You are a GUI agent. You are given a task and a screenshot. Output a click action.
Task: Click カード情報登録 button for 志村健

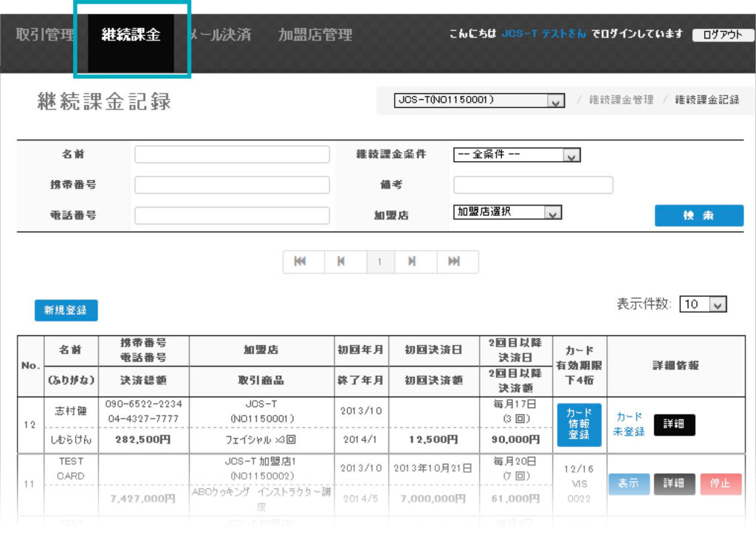coord(579,425)
